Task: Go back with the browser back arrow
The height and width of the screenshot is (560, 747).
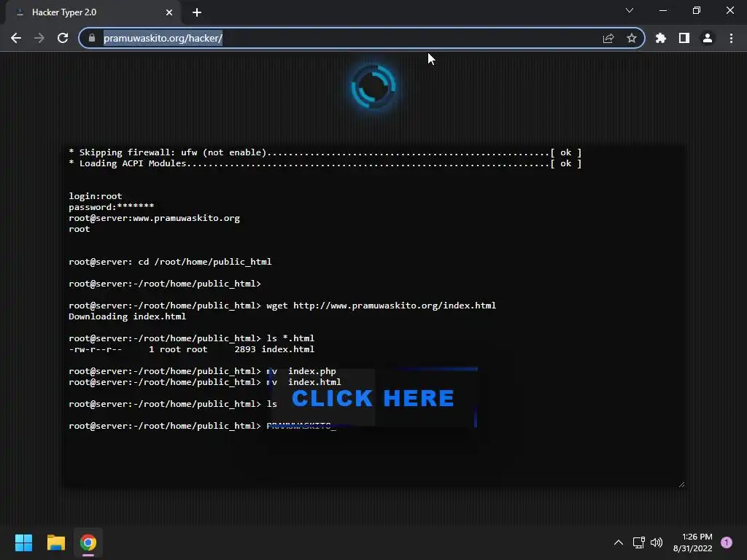Action: coord(16,38)
